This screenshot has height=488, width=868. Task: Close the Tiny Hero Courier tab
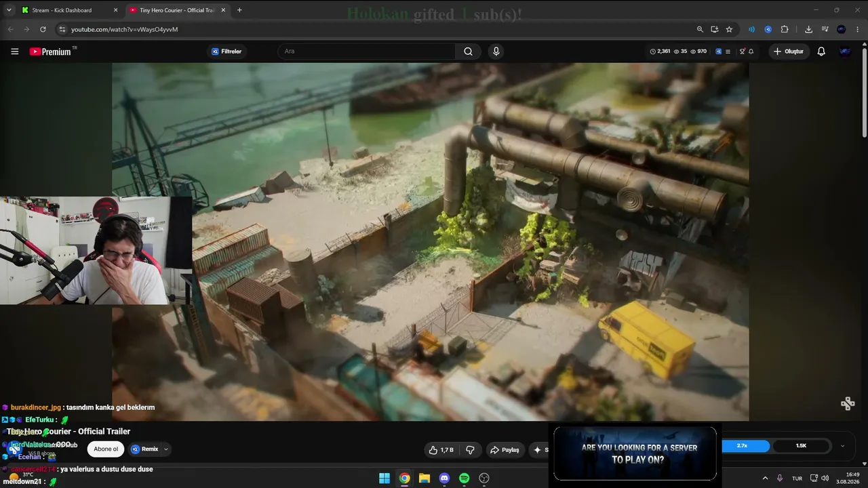(x=223, y=10)
